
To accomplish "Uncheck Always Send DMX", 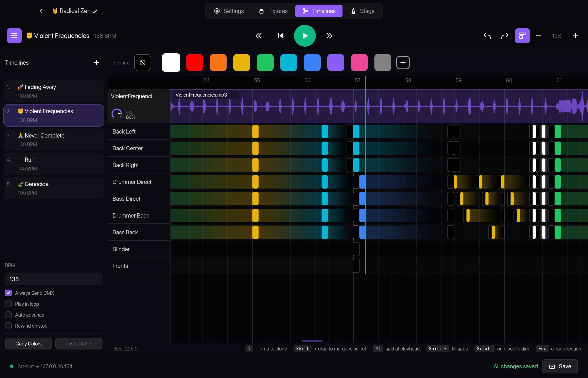I will coord(8,293).
